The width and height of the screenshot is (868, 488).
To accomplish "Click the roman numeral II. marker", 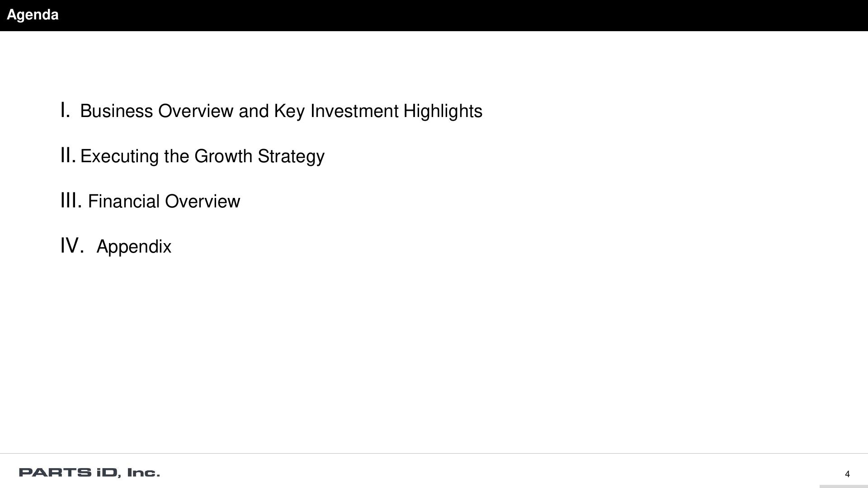I will click(x=68, y=155).
